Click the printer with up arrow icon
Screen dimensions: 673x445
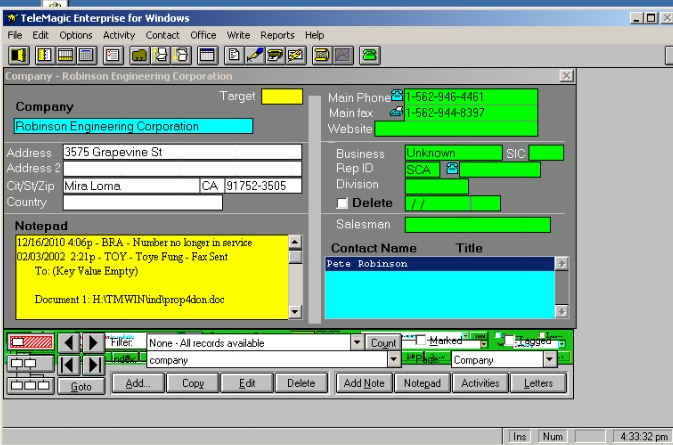161,55
